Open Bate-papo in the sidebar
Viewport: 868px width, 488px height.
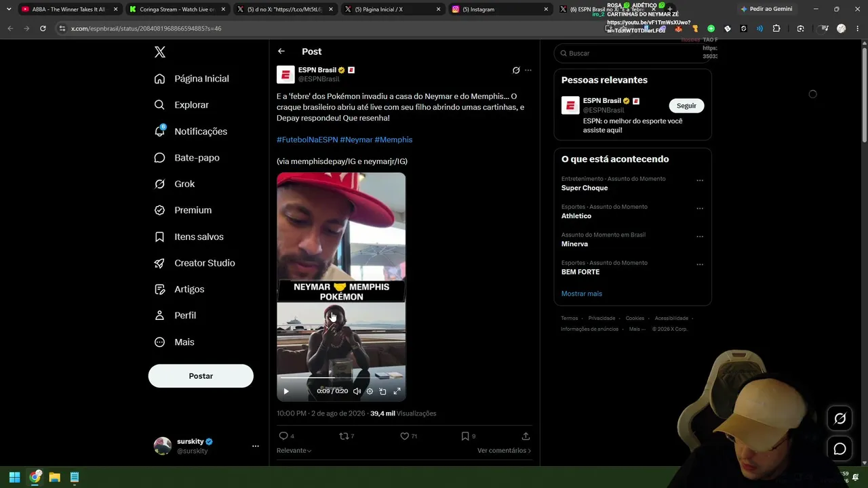pyautogui.click(x=186, y=158)
